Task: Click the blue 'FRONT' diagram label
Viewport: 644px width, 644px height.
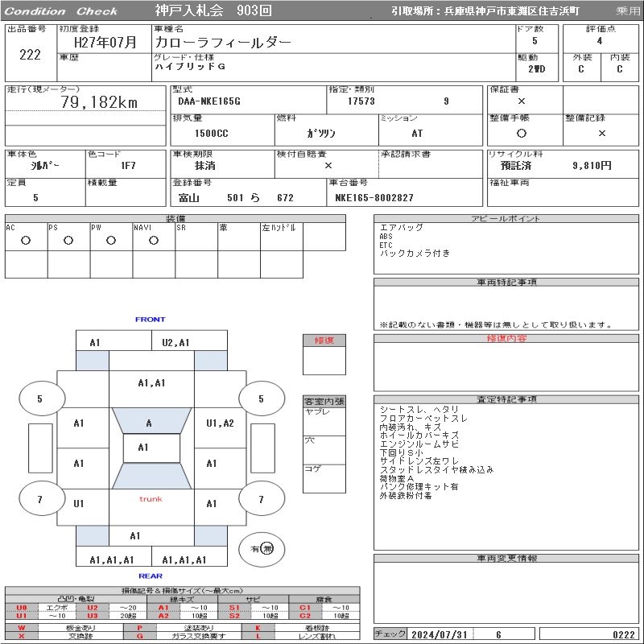Action: click(x=150, y=320)
